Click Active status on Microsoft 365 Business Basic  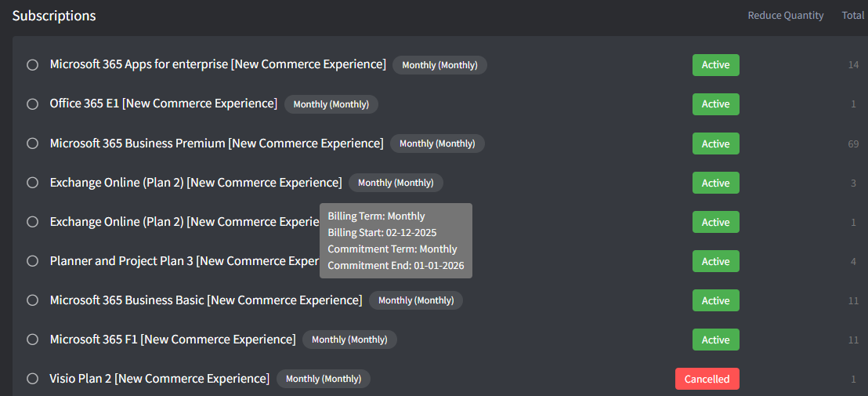[x=715, y=300]
